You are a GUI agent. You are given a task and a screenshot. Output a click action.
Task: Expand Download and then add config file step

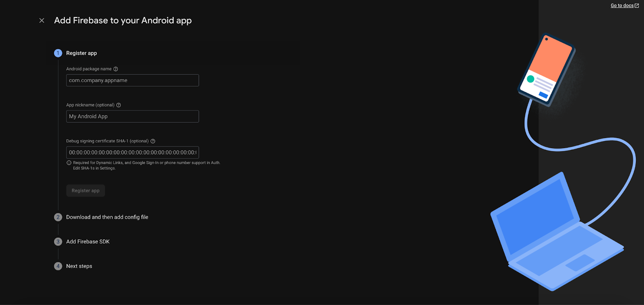point(107,217)
